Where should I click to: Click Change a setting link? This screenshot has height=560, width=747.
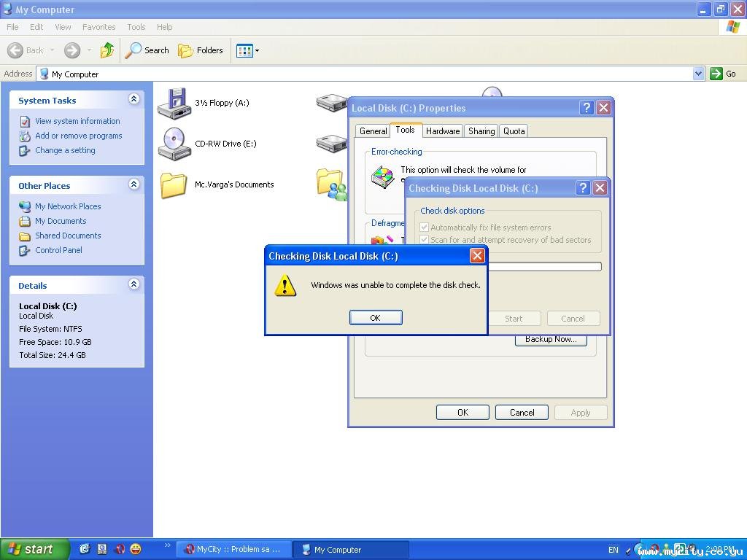(65, 150)
